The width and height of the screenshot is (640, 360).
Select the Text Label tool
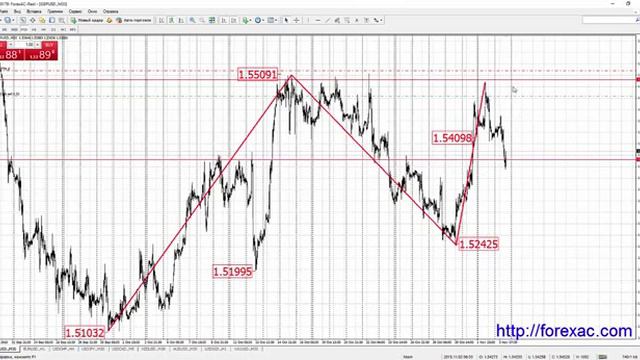tap(367, 20)
